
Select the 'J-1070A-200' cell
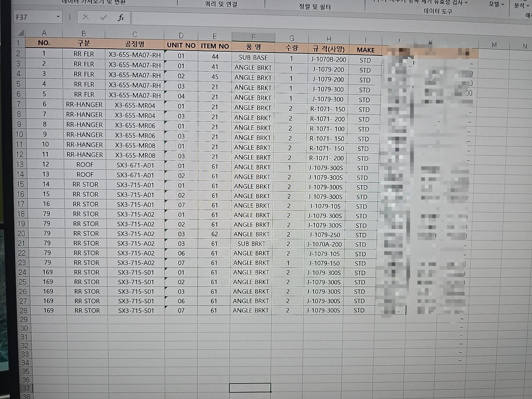coord(324,244)
